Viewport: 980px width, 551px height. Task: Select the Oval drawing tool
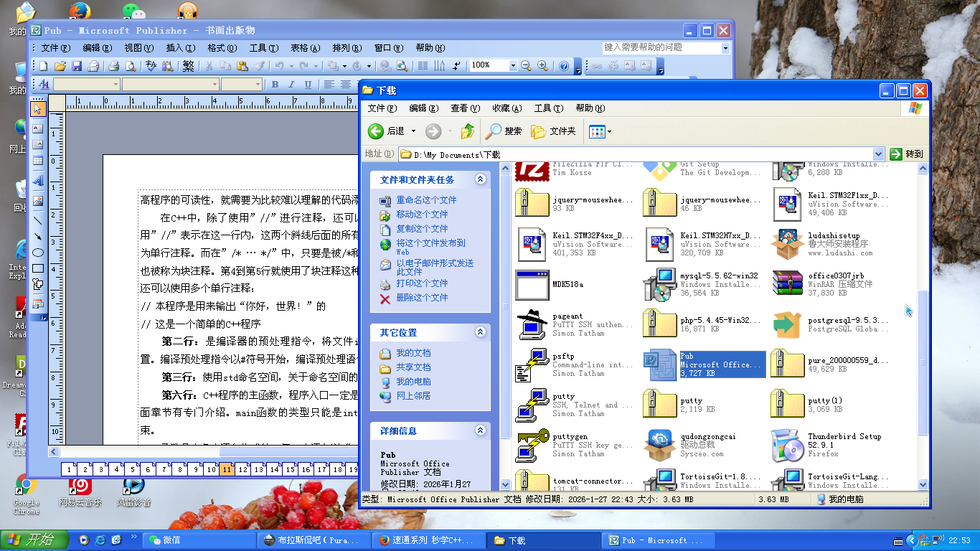click(38, 253)
